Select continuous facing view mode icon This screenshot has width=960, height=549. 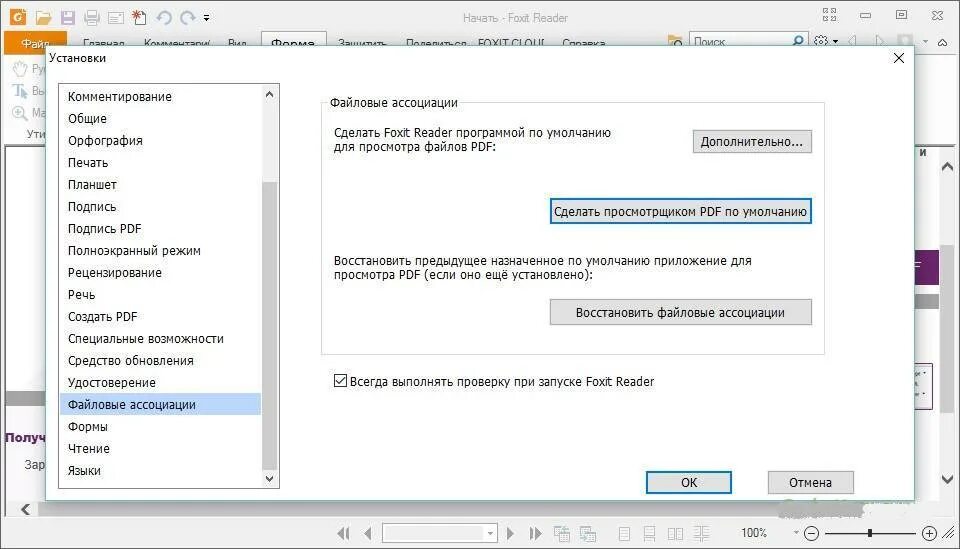click(702, 534)
